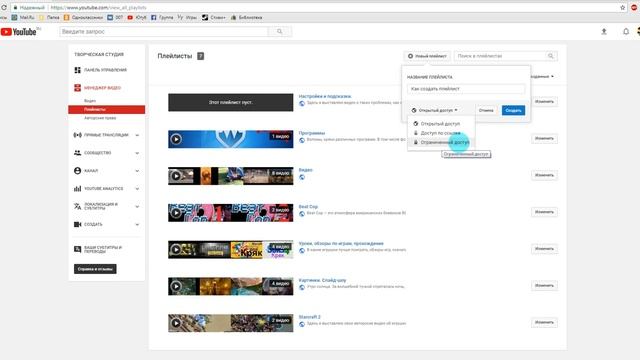Open the Уроки, обзоры по играм playlist link
Screen dimensions: 640x360
(341, 243)
